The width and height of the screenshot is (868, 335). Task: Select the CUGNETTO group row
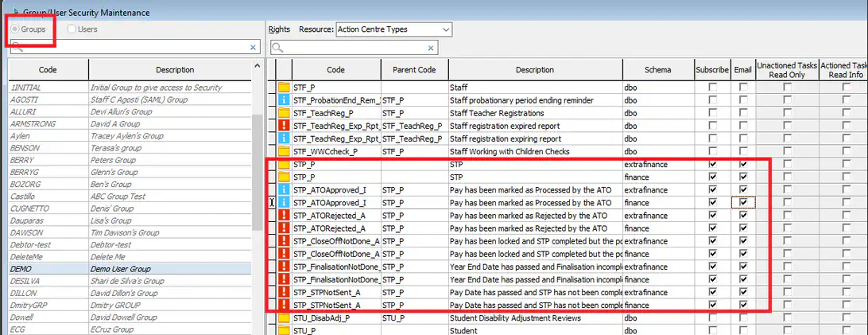pyautogui.click(x=130, y=208)
